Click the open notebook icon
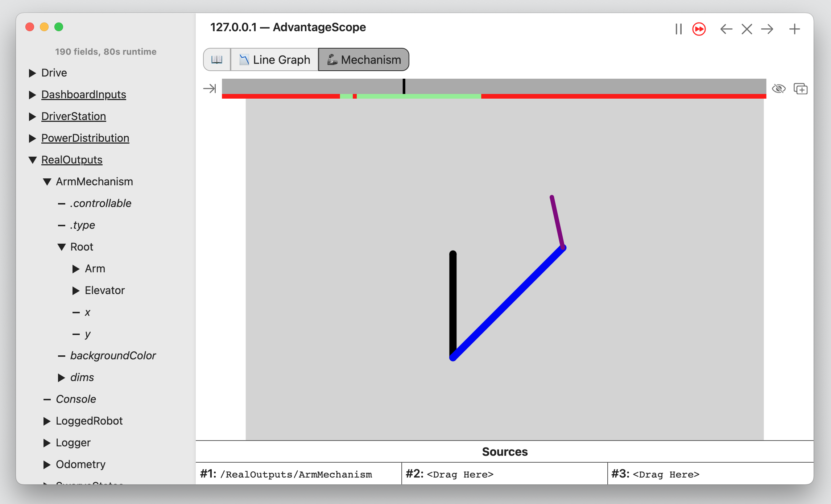The width and height of the screenshot is (831, 504). [217, 59]
